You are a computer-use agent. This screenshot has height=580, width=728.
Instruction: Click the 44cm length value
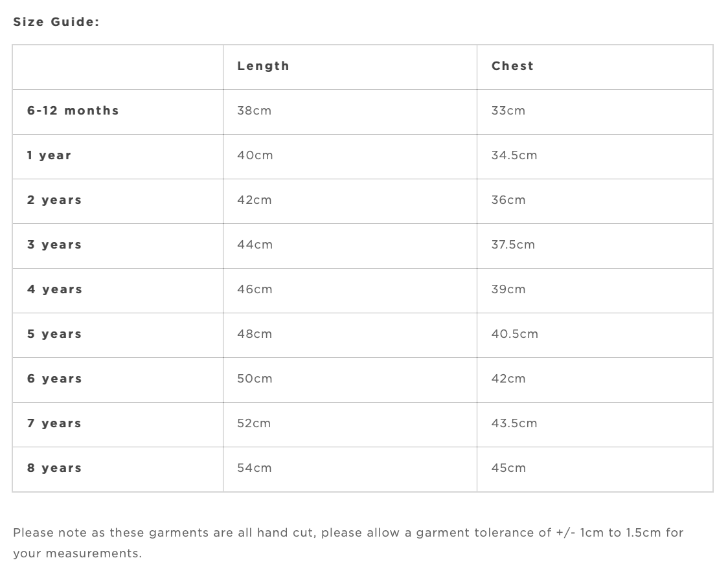[x=255, y=245]
